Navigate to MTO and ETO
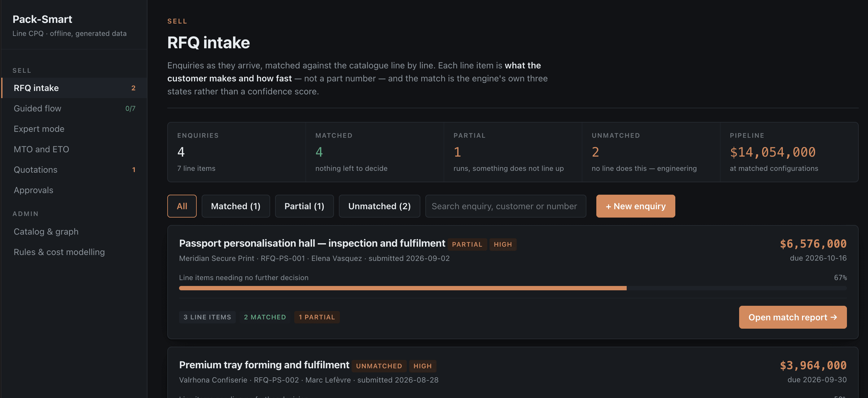The width and height of the screenshot is (868, 398). click(74, 149)
